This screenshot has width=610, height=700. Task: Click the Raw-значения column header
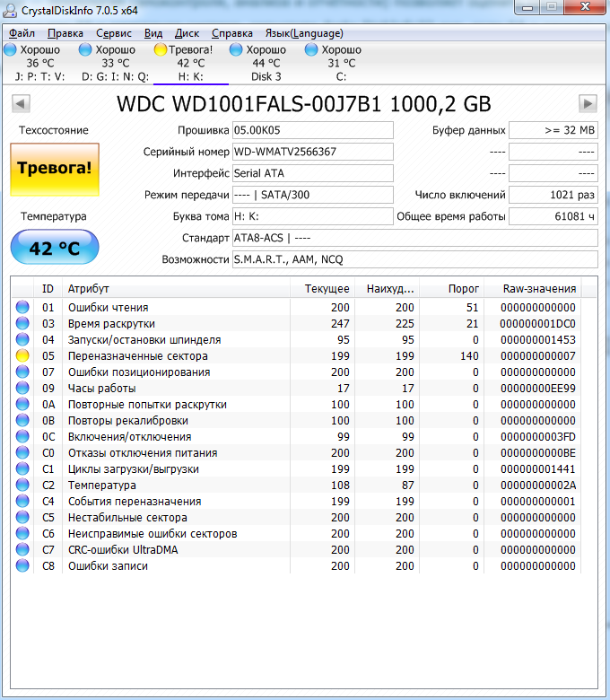533,289
